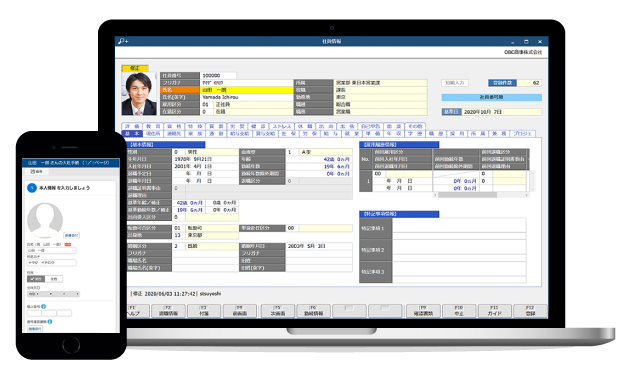Image resolution: width=640 pixels, height=380 pixels.
Task: Click the horizontal scrollbar under employment history
Action: [481, 195]
